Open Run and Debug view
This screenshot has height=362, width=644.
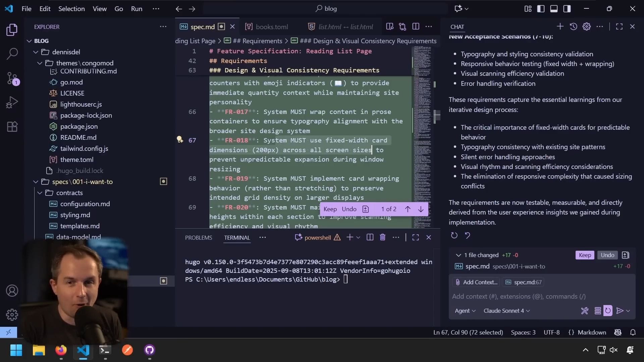(12, 103)
